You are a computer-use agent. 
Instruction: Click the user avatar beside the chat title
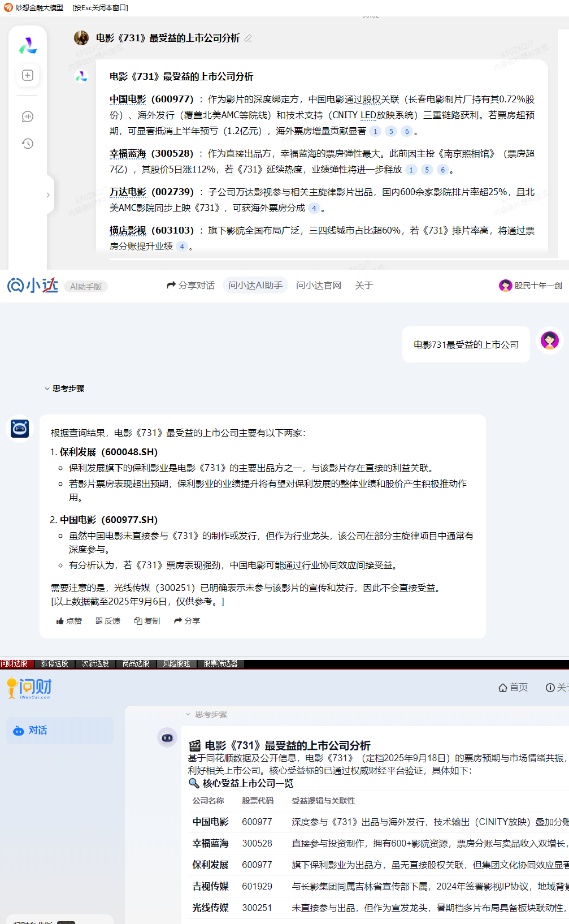[81, 38]
